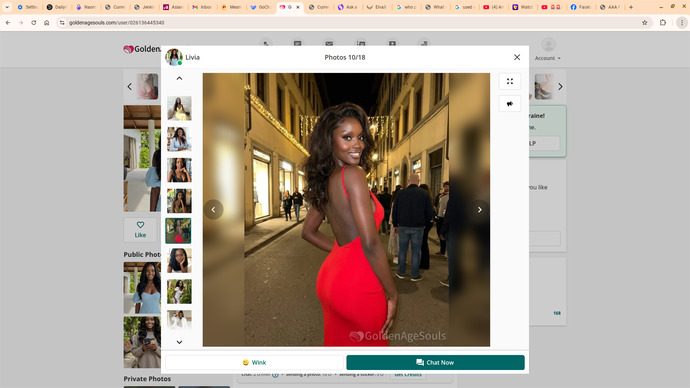Click the report megaphone icon
690x388 pixels.
pyautogui.click(x=510, y=104)
